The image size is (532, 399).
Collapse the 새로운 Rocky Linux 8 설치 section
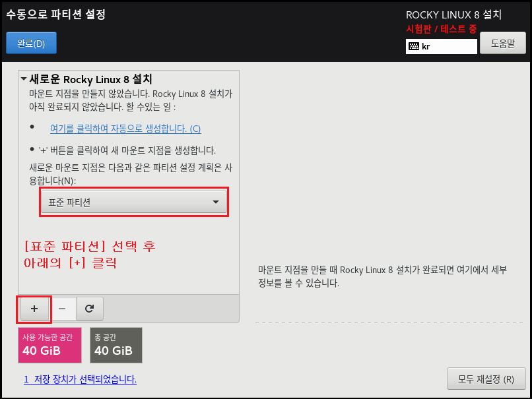(x=24, y=79)
